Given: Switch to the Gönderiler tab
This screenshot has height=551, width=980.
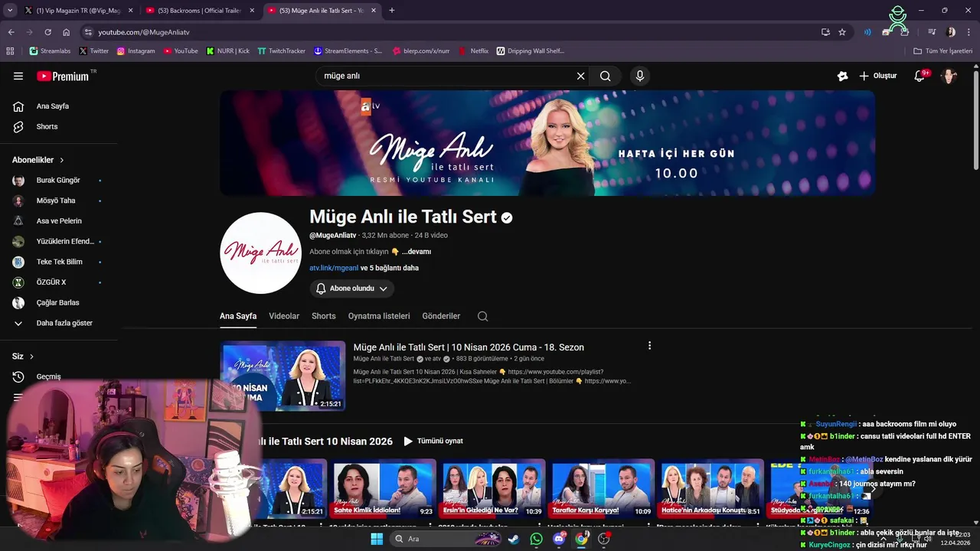Looking at the screenshot, I should pyautogui.click(x=441, y=316).
